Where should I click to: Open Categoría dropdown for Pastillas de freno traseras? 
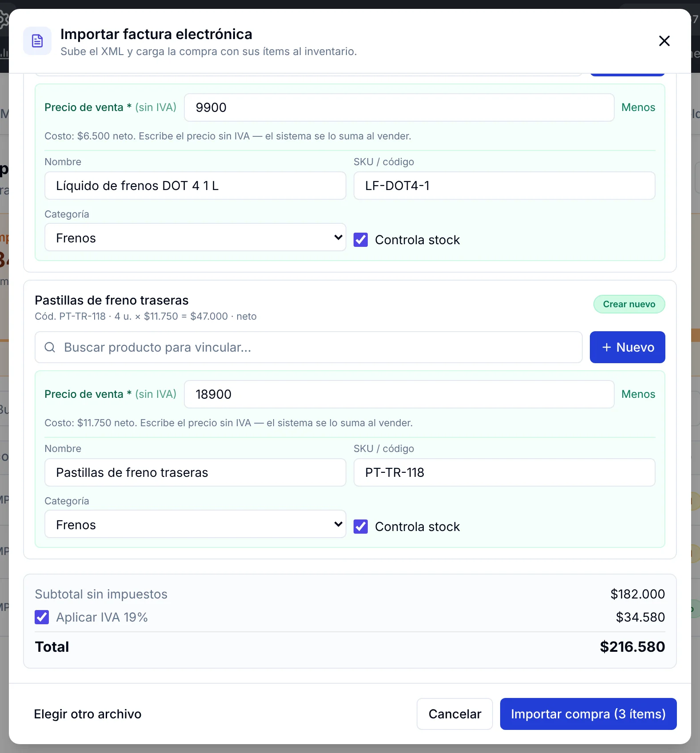[195, 524]
